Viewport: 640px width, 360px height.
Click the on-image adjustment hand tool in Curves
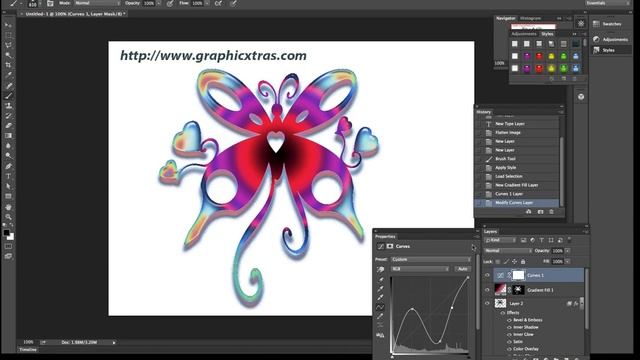click(x=380, y=269)
